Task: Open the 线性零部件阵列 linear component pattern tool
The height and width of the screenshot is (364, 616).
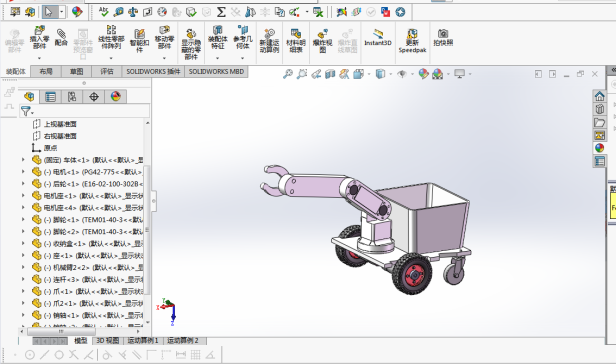Action: 111,38
